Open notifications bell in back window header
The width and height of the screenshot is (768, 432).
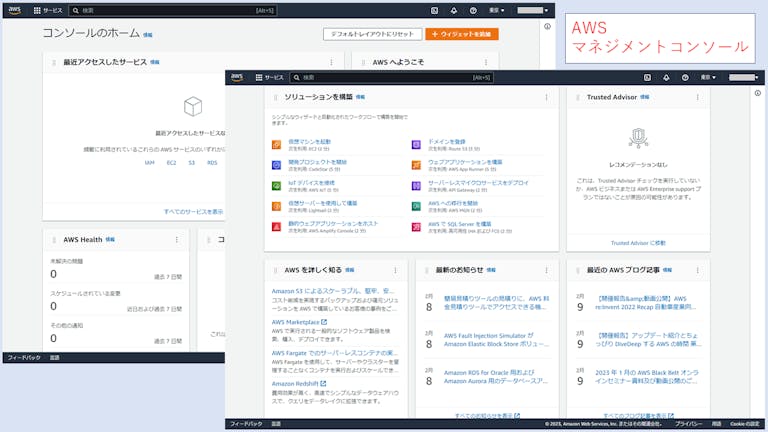coord(454,10)
